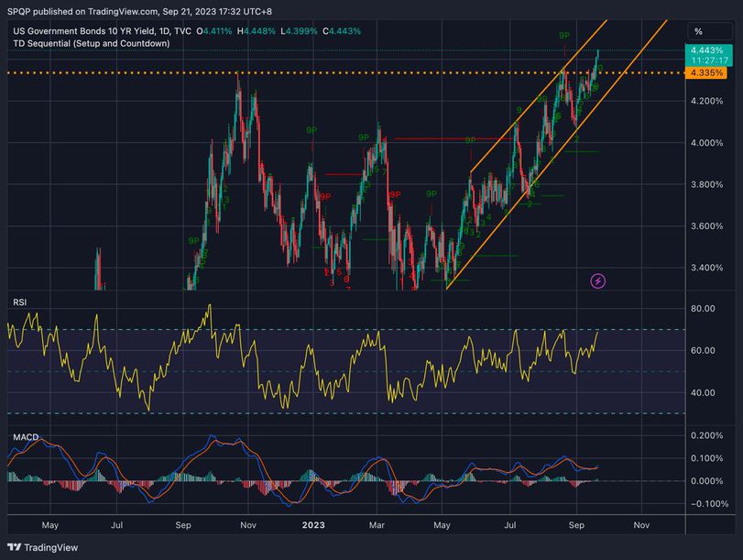This screenshot has width=743, height=560.
Task: Click the 3.400% price axis label
Action: coord(706,268)
